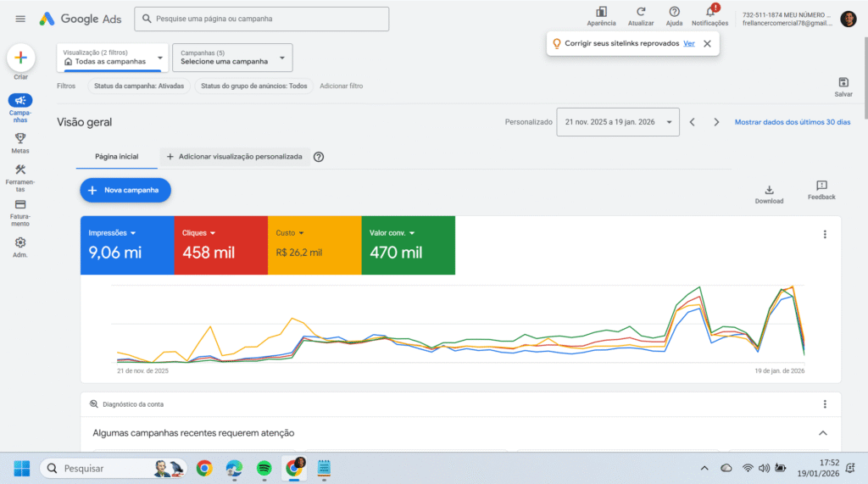Save the view with Salvar icon
The height and width of the screenshot is (484, 868).
click(843, 82)
